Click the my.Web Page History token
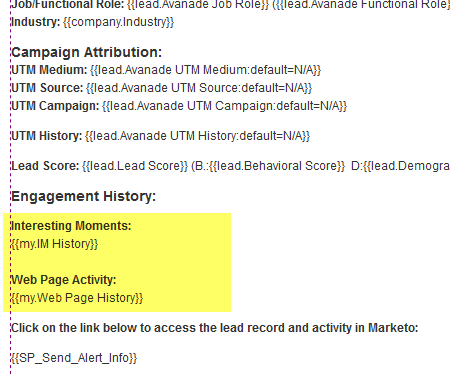450x376 pixels. tap(77, 298)
